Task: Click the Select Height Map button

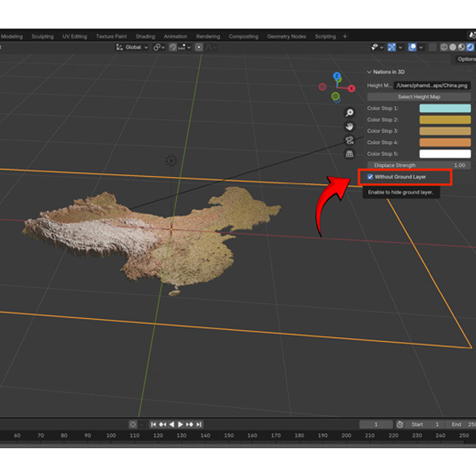Action: click(x=419, y=97)
